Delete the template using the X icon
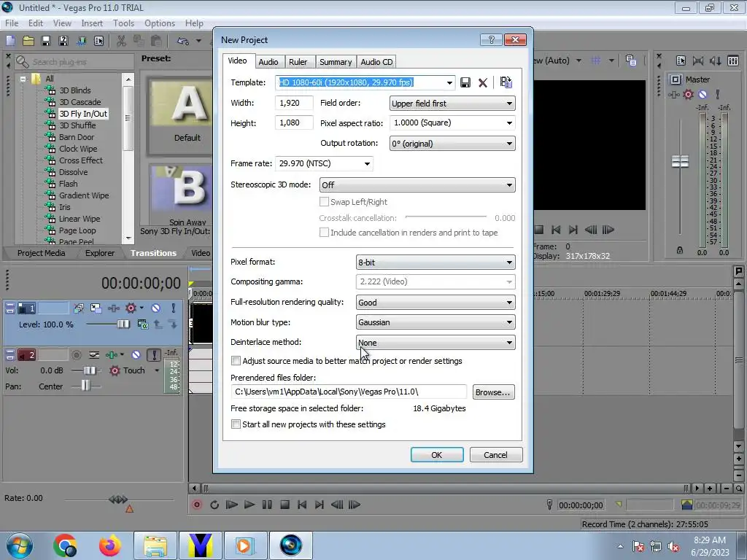The height and width of the screenshot is (560, 747). click(x=483, y=82)
